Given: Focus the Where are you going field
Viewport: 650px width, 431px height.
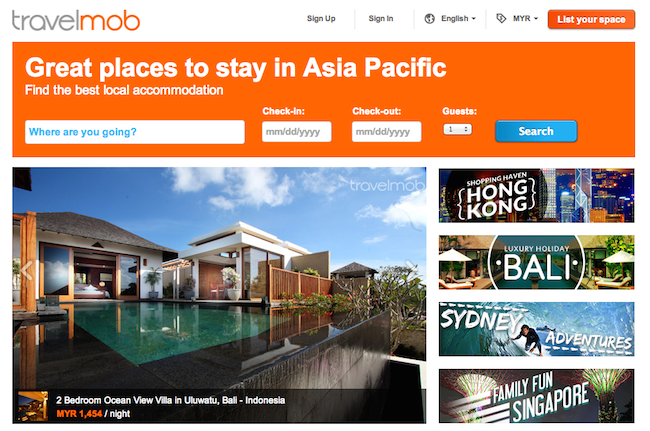Looking at the screenshot, I should [135, 132].
